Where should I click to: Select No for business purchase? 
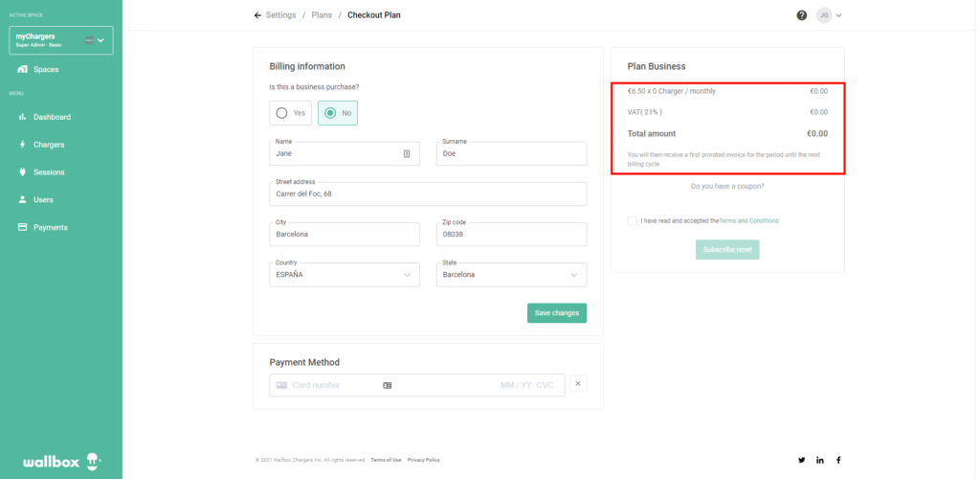338,113
